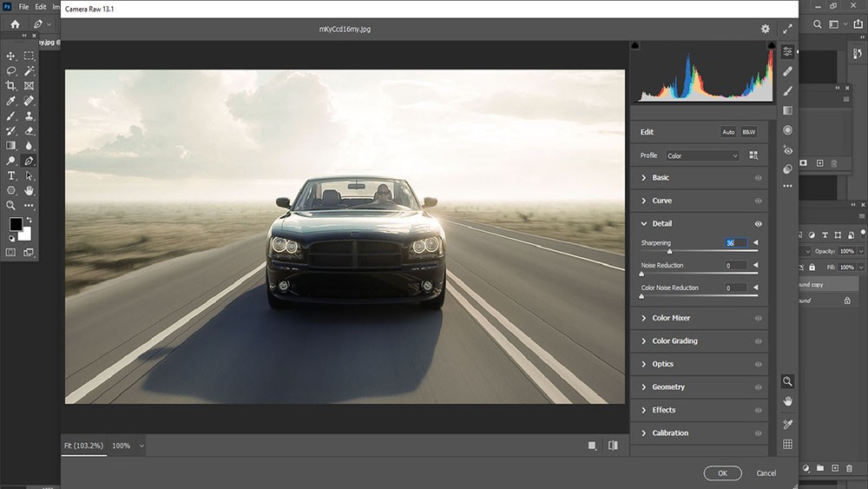Toggle visibility of Detail panel edits
868x489 pixels.
(758, 224)
